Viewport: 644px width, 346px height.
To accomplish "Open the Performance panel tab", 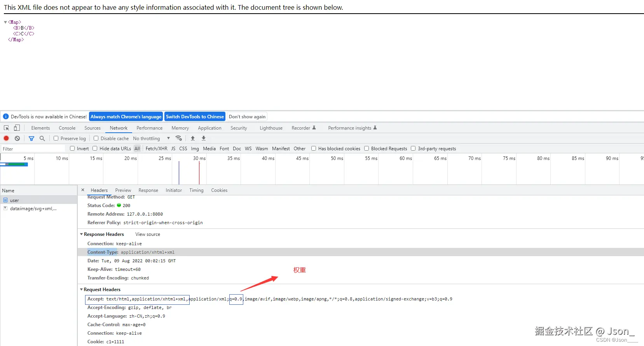I will (150, 128).
